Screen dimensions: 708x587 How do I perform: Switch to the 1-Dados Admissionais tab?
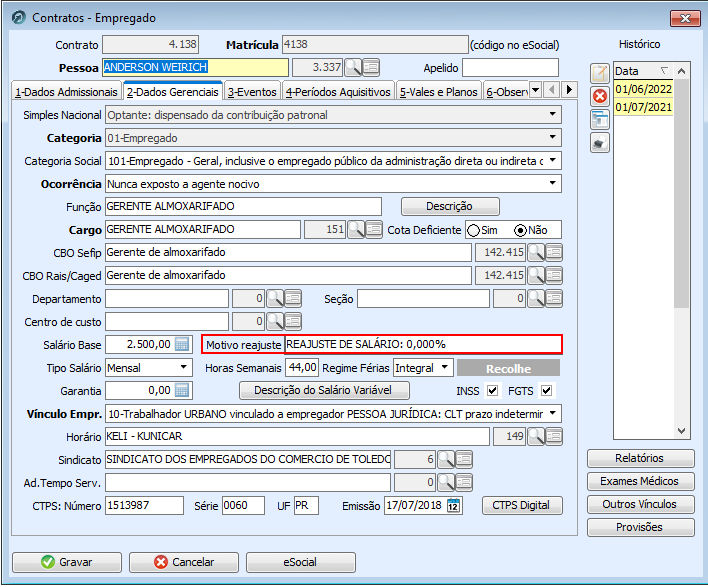tap(66, 92)
